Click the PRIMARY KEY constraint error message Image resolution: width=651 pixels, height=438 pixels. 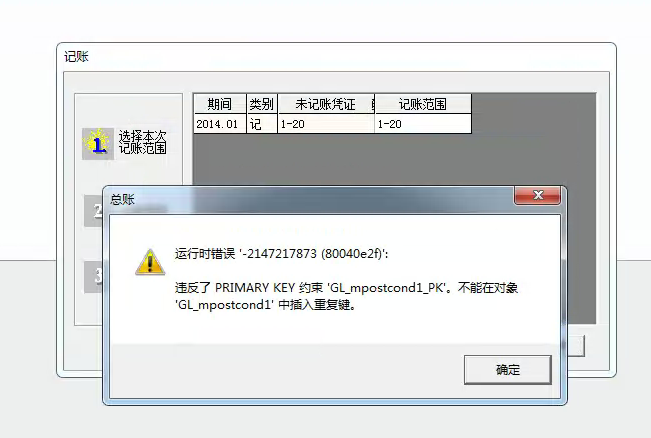coord(346,296)
